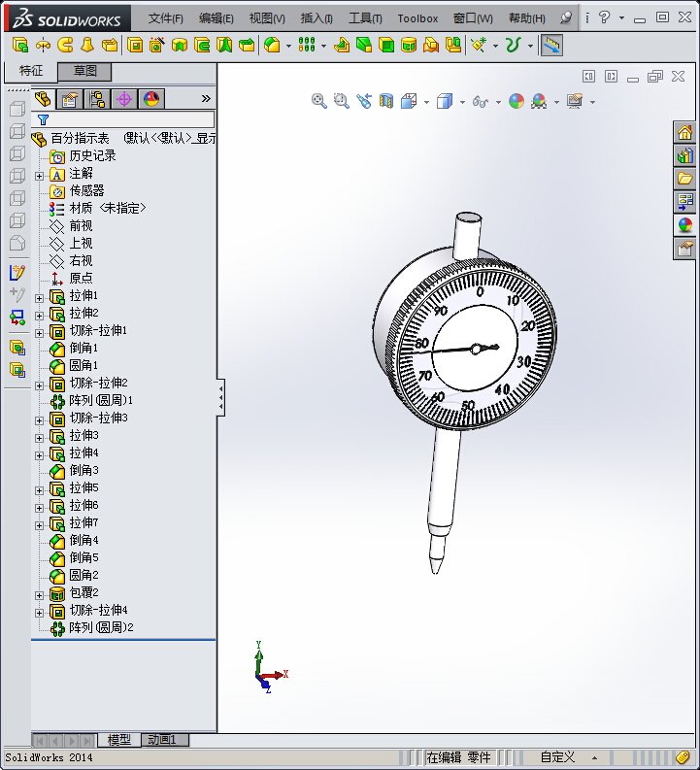Click the Zoom to Fit icon
The width and height of the screenshot is (700, 770).
point(319,101)
